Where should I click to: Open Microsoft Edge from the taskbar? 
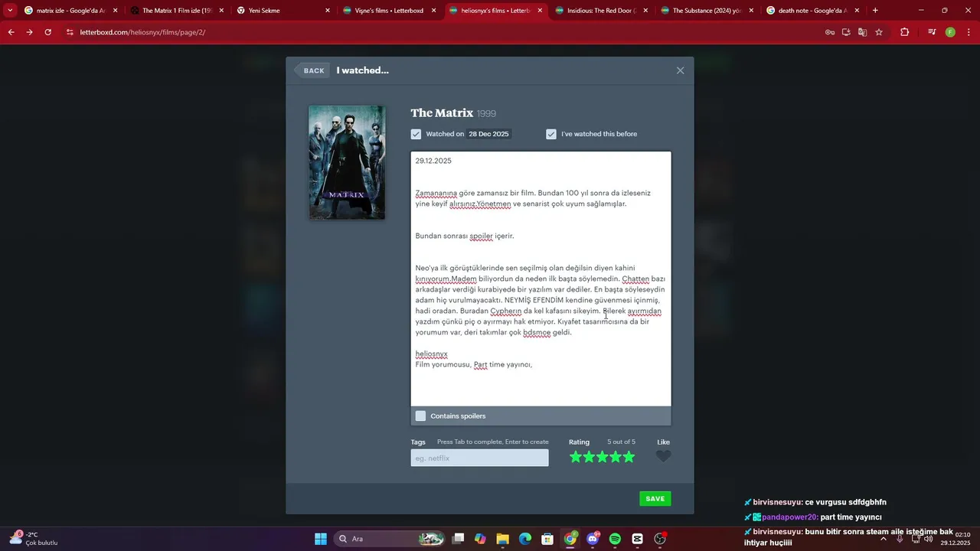pos(525,539)
